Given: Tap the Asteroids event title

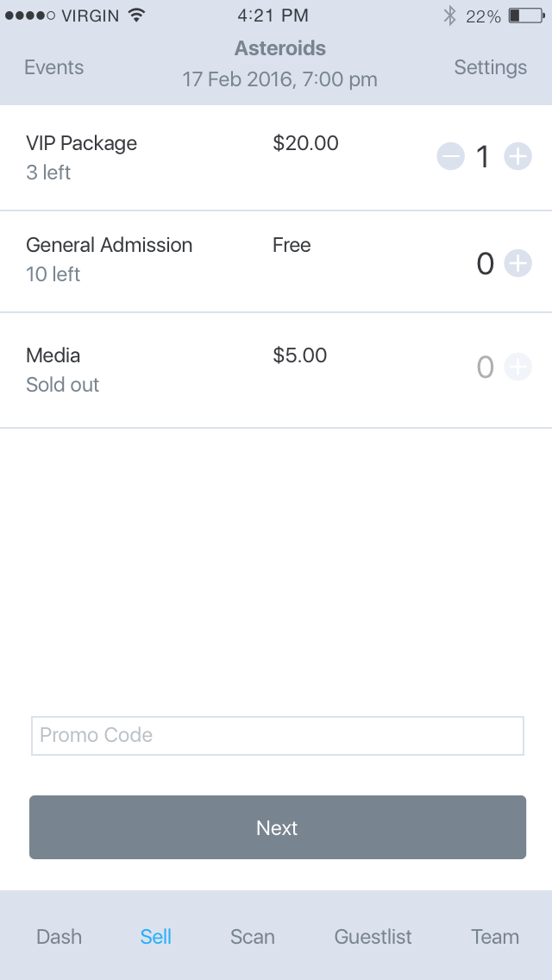Looking at the screenshot, I should pos(279,48).
